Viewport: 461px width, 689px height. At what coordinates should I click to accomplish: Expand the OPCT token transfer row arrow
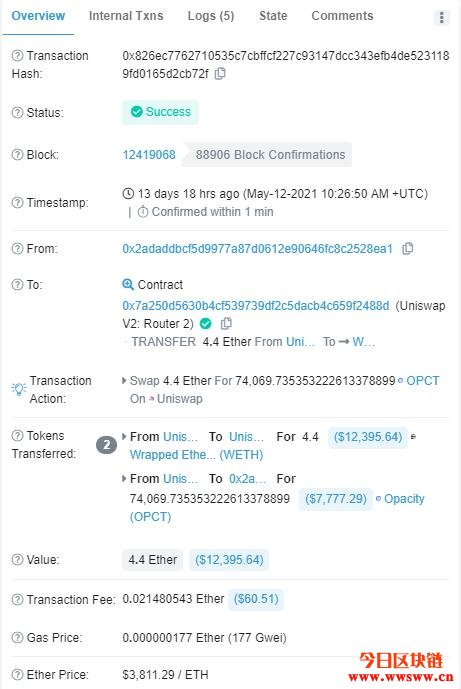(x=124, y=478)
